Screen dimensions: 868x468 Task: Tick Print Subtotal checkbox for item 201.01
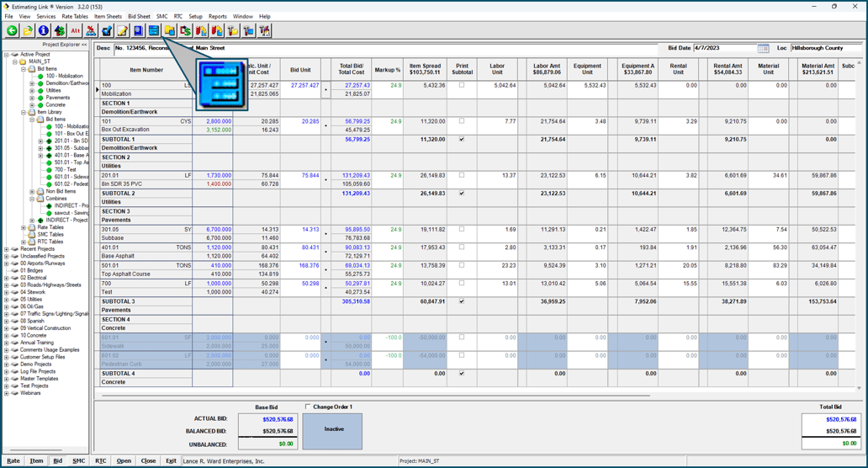point(462,175)
